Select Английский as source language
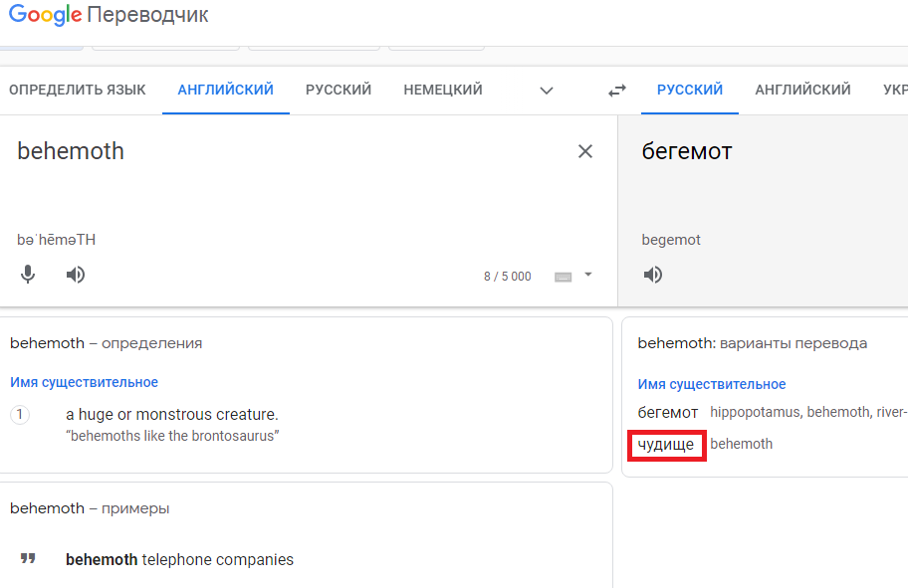 click(x=226, y=90)
